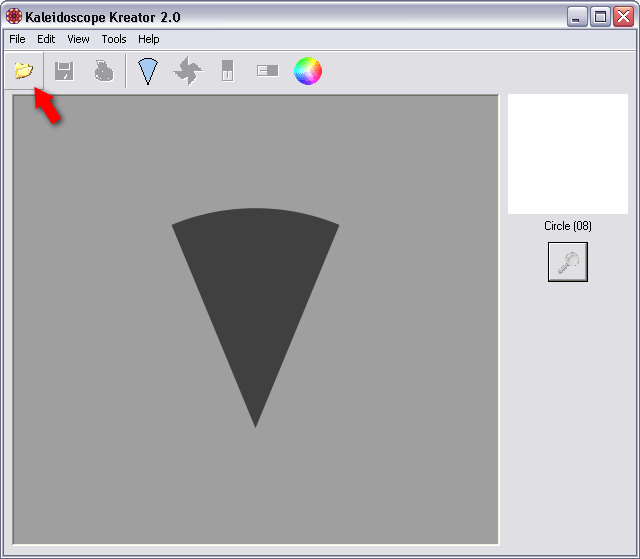Click the grayed-out toolbar icon next to Save

(x=104, y=71)
